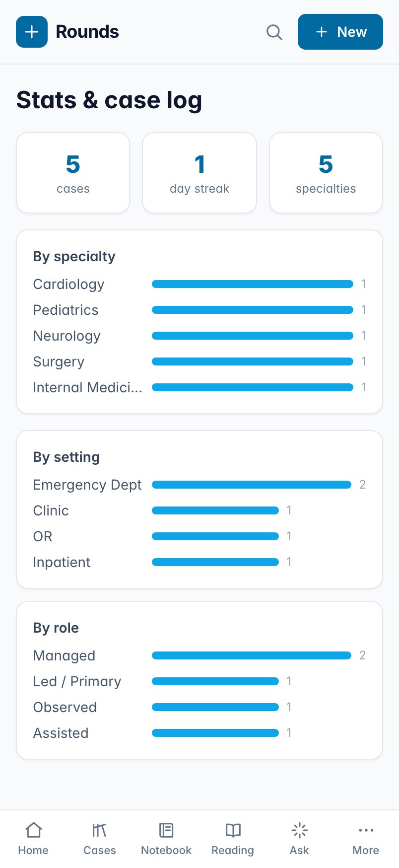Image resolution: width=399 pixels, height=868 pixels.
Task: Open the Ask sparkle icon
Action: (x=299, y=830)
